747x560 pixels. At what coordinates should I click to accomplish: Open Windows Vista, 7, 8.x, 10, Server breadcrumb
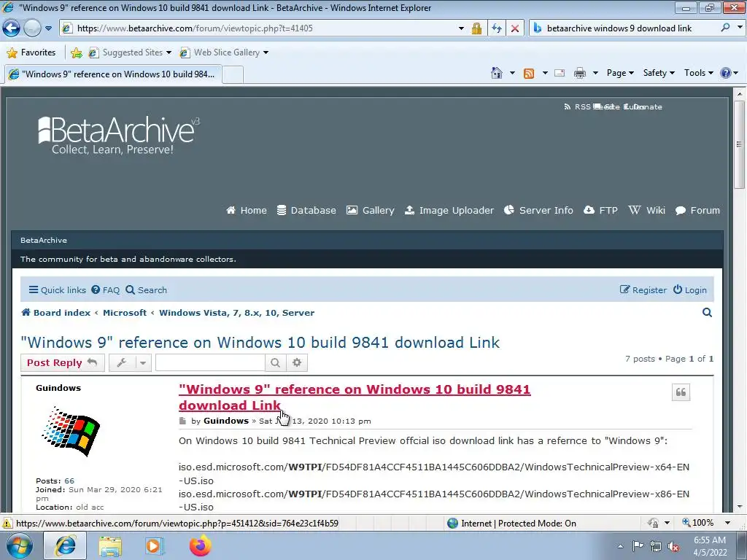coord(237,313)
